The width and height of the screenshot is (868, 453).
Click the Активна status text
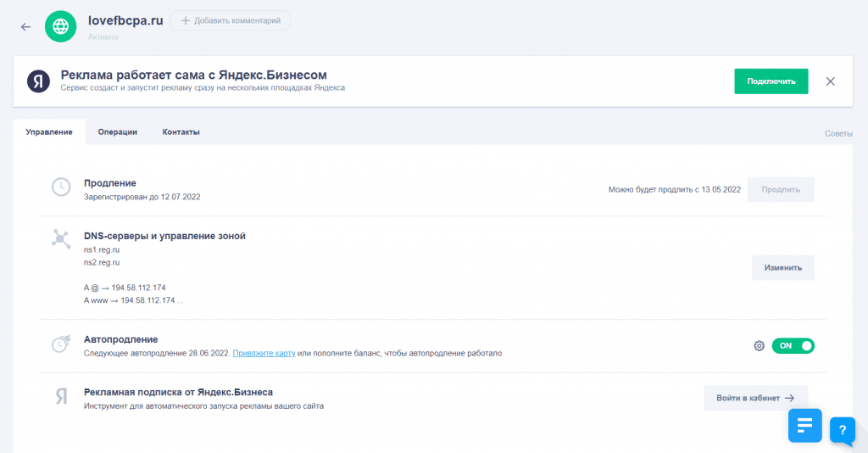103,37
